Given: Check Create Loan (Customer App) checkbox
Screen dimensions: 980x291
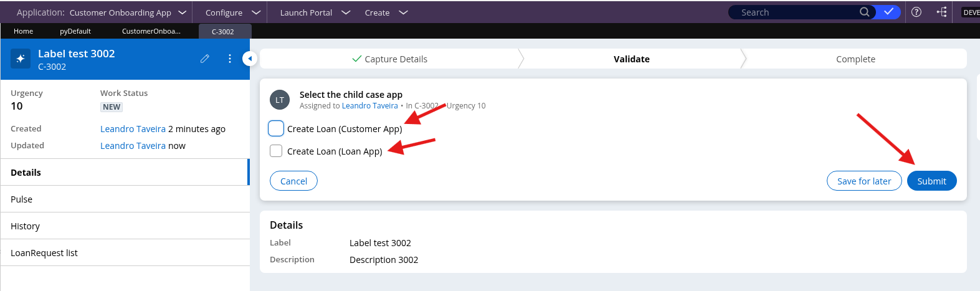Looking at the screenshot, I should coord(276,128).
